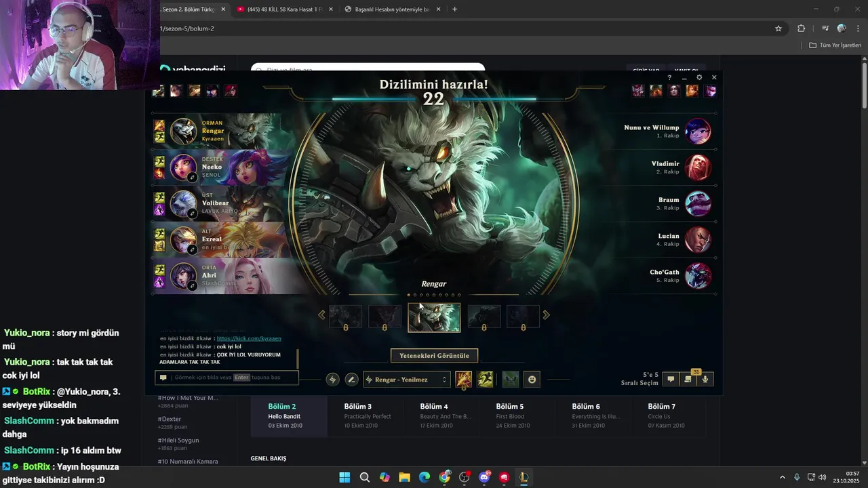Open the emote selector smiley icon

pyautogui.click(x=532, y=380)
